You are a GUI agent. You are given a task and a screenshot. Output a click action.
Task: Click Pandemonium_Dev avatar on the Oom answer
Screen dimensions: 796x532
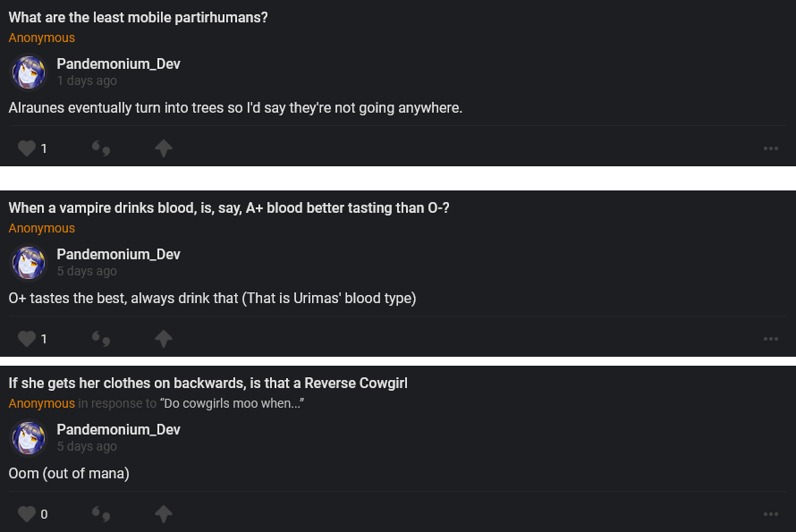click(x=29, y=438)
